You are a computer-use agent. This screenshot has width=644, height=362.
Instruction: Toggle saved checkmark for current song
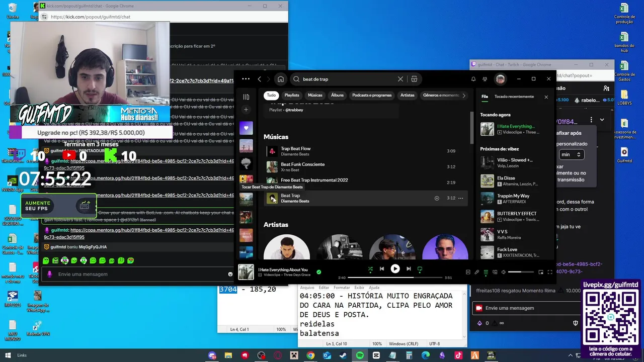tap(318, 272)
